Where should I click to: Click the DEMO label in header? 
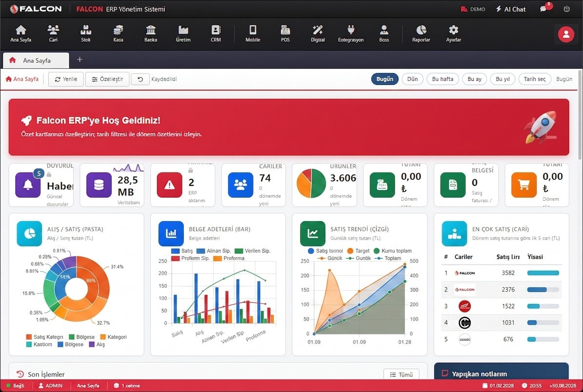click(x=473, y=9)
